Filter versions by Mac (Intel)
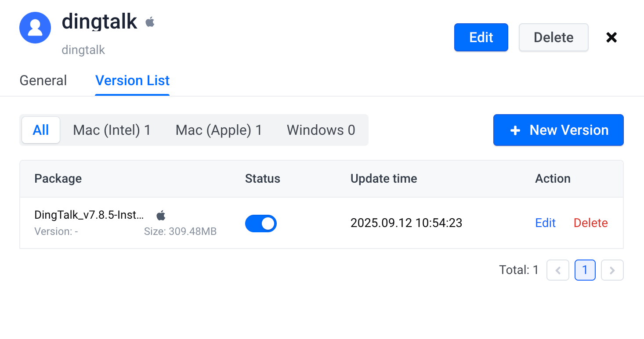Image resolution: width=644 pixels, height=339 pixels. point(112,130)
